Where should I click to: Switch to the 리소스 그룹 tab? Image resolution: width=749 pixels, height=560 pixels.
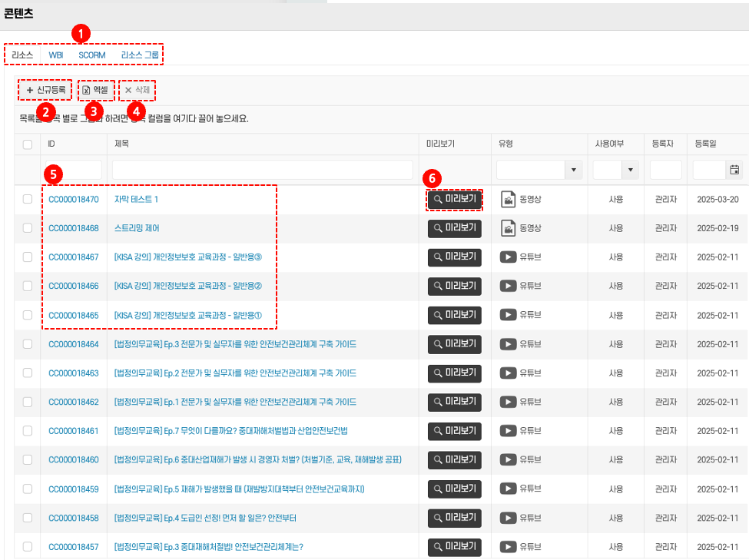pyautogui.click(x=140, y=55)
